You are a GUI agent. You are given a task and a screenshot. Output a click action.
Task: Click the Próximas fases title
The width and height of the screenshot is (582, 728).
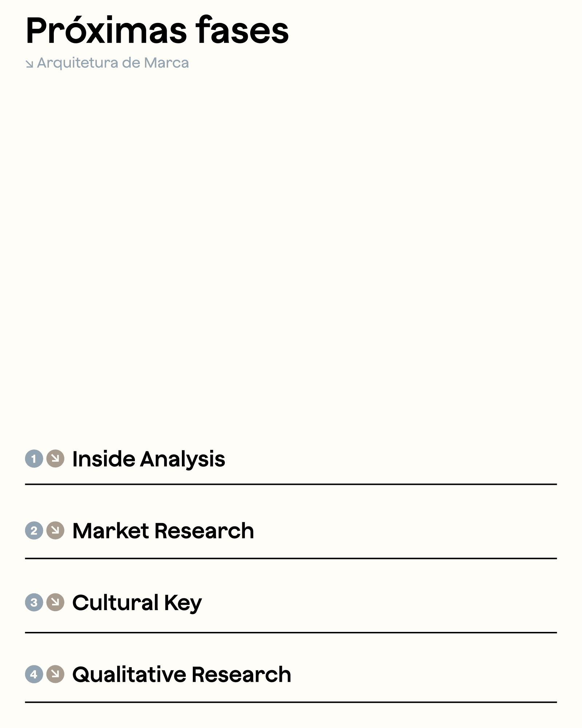click(157, 31)
